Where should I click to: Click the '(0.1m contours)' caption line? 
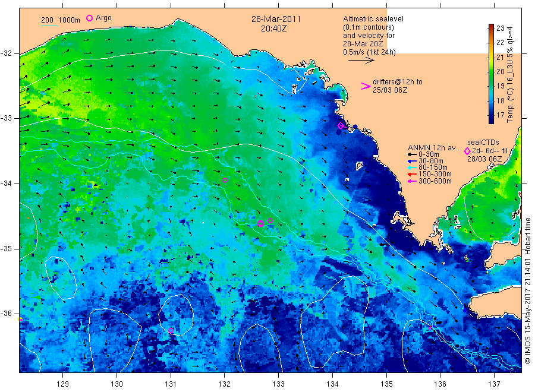(x=368, y=27)
